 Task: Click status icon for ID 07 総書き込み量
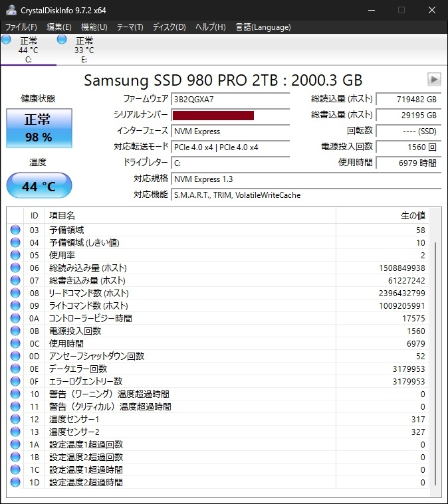[15, 280]
